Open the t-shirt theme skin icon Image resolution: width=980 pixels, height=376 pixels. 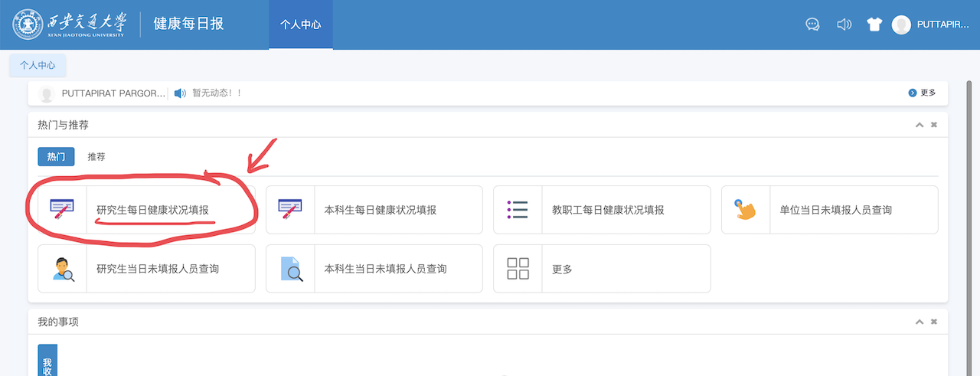pos(874,25)
